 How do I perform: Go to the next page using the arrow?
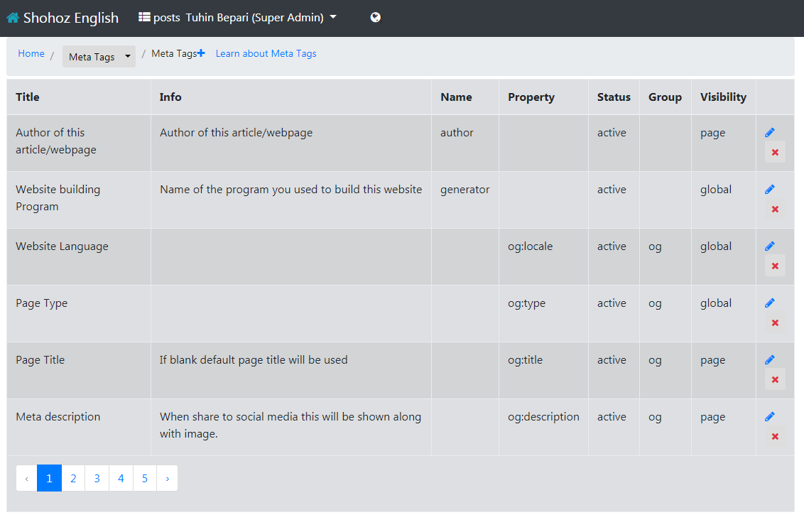(x=167, y=478)
